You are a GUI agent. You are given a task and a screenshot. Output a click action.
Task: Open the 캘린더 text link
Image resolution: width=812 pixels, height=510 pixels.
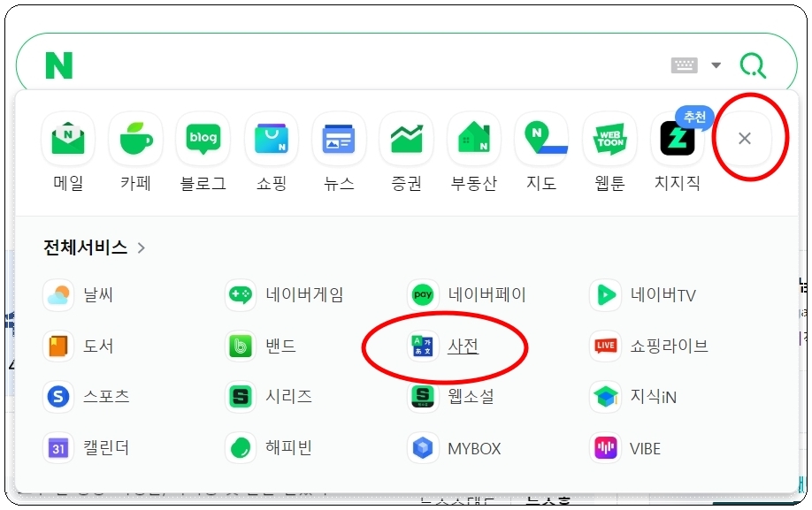pos(106,448)
